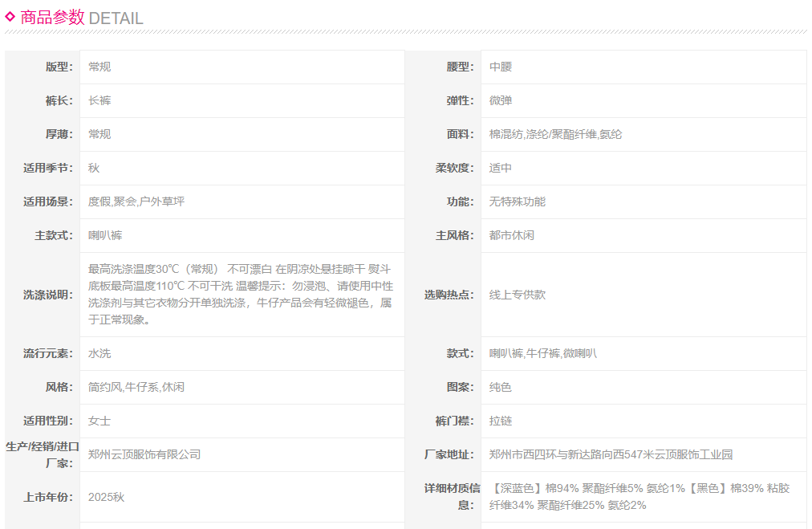
Task: Click the 棉混纺,涤纶/聚酯纤维,氨纶 fabric value
Action: [x=555, y=134]
